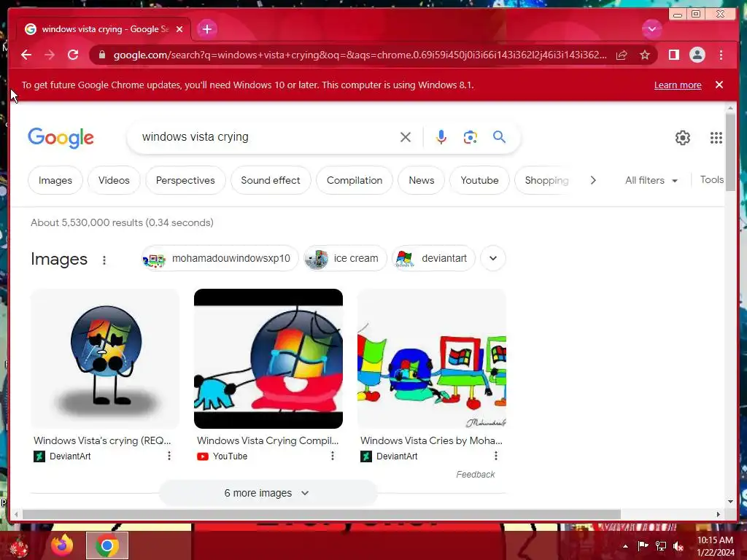Click the horizontal scrollbar right arrow
747x560 pixels.
(719, 514)
